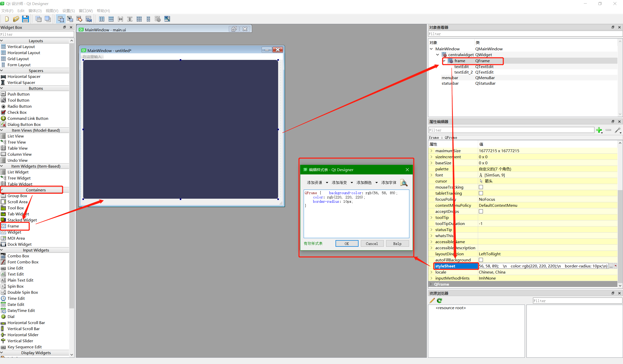Open the stylesheet preview magnifier icon
Image resolution: width=623 pixels, height=364 pixels.
tap(404, 183)
